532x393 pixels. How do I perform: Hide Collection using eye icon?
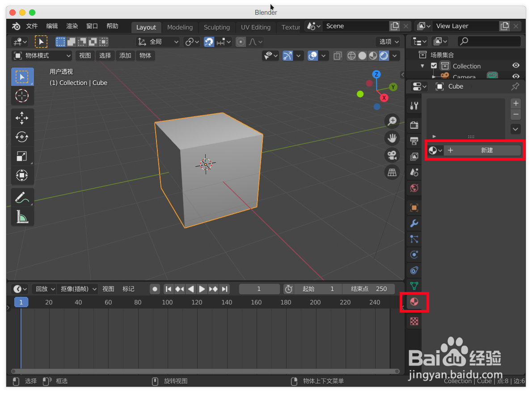516,65
